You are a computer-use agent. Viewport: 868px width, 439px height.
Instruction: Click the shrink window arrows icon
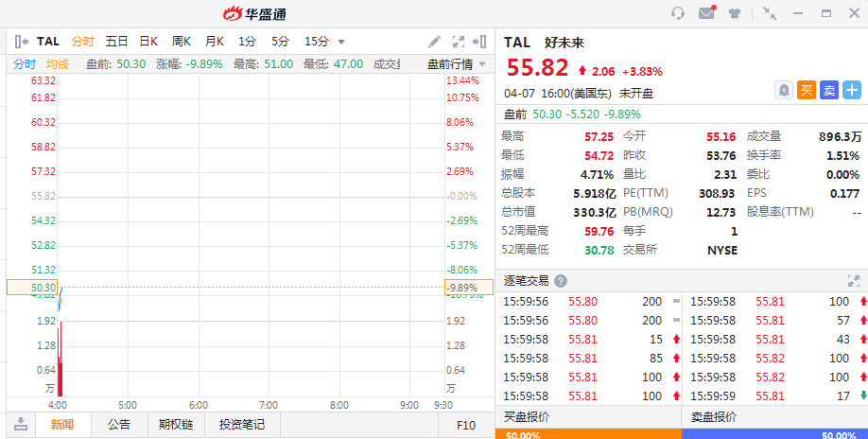click(770, 13)
